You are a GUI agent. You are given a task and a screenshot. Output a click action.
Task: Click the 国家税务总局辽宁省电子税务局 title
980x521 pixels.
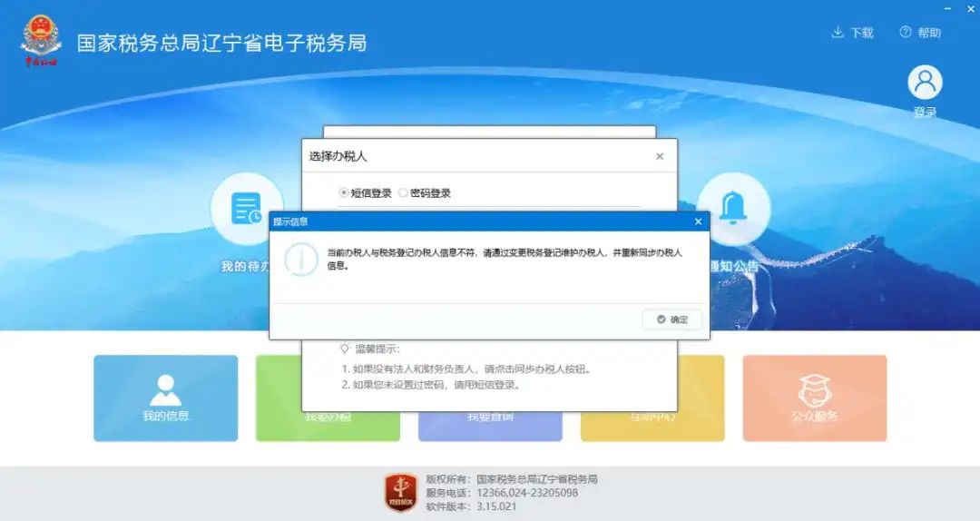(222, 44)
